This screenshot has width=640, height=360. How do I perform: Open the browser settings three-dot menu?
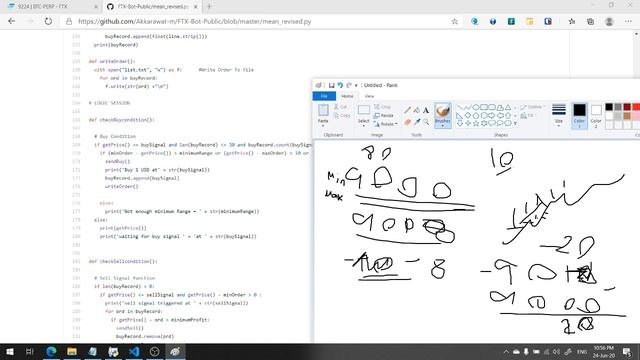click(628, 22)
